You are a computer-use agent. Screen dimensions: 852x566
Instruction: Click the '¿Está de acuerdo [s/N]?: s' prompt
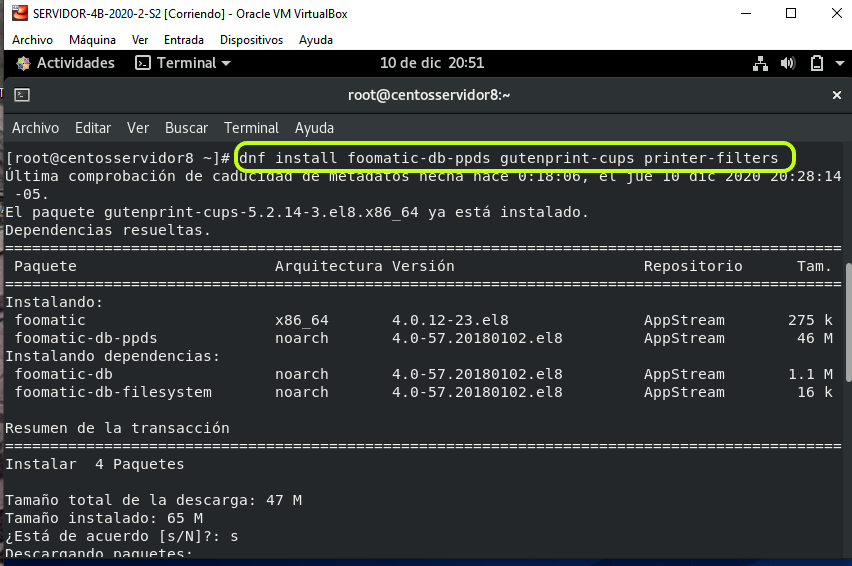(x=122, y=536)
